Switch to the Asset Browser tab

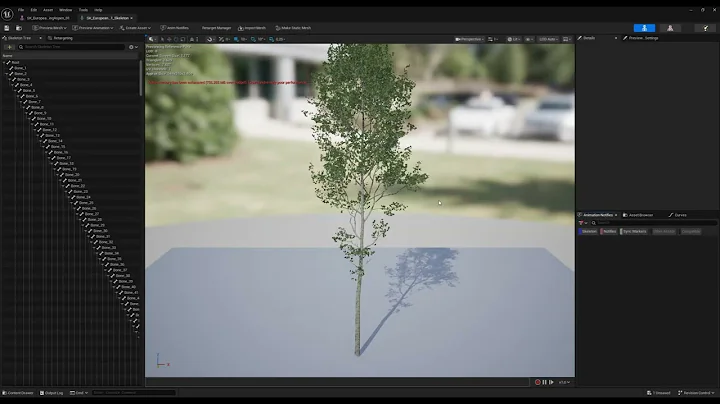pyautogui.click(x=638, y=215)
